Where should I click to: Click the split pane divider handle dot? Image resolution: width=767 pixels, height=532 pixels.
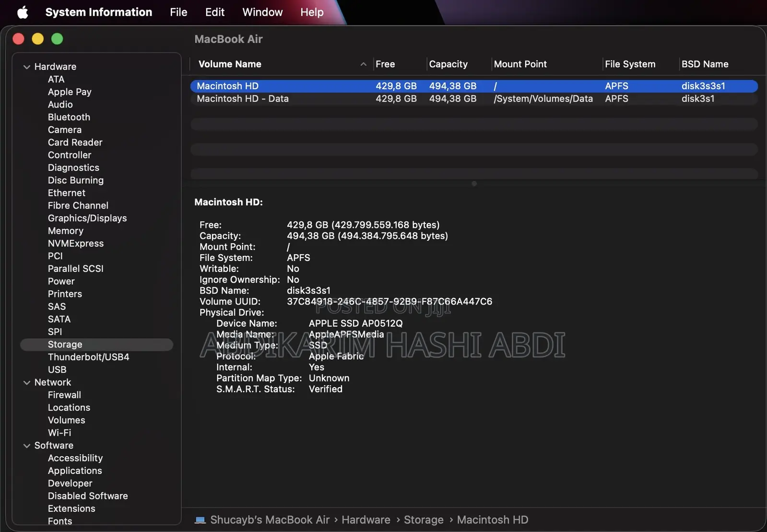(474, 184)
